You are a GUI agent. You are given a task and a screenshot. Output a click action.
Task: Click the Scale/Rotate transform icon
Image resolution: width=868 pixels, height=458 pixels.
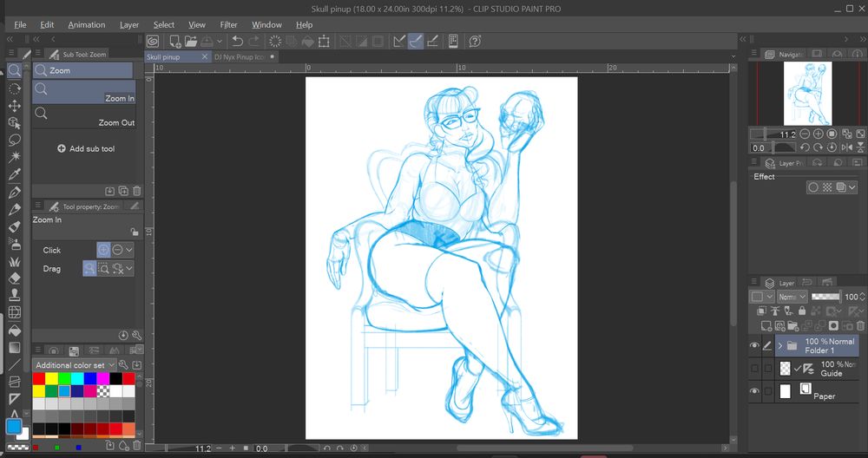tap(325, 42)
